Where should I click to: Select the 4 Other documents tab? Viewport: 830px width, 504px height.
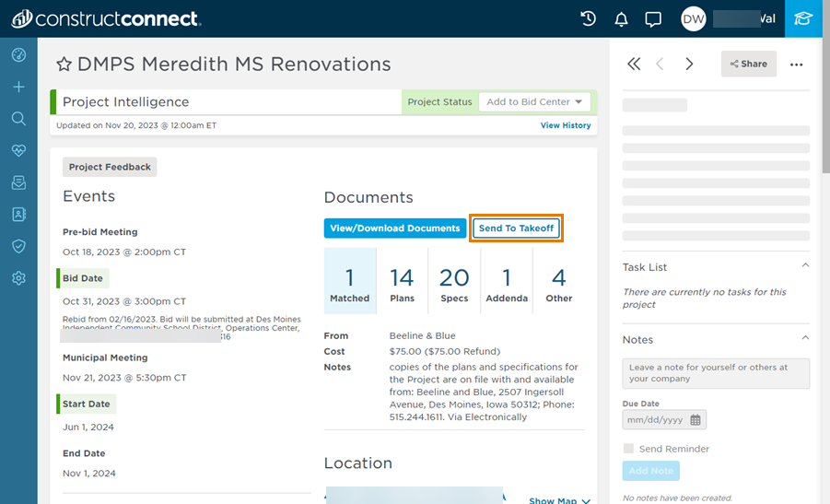(559, 281)
